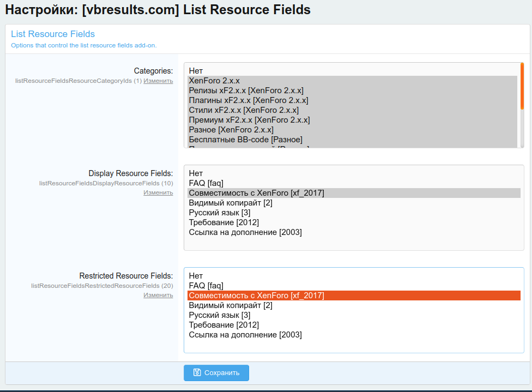532x392 pixels.
Task: Select Нет in Display Resource Fields list
Action: (x=196, y=173)
